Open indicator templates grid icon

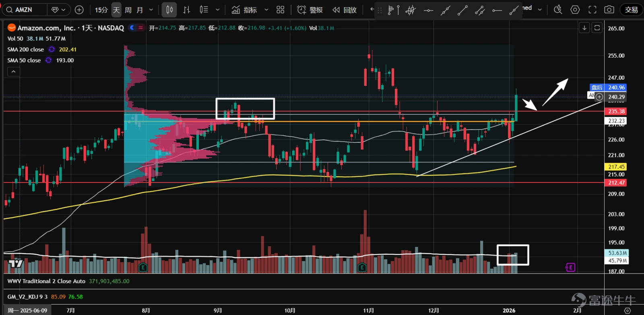(x=281, y=10)
